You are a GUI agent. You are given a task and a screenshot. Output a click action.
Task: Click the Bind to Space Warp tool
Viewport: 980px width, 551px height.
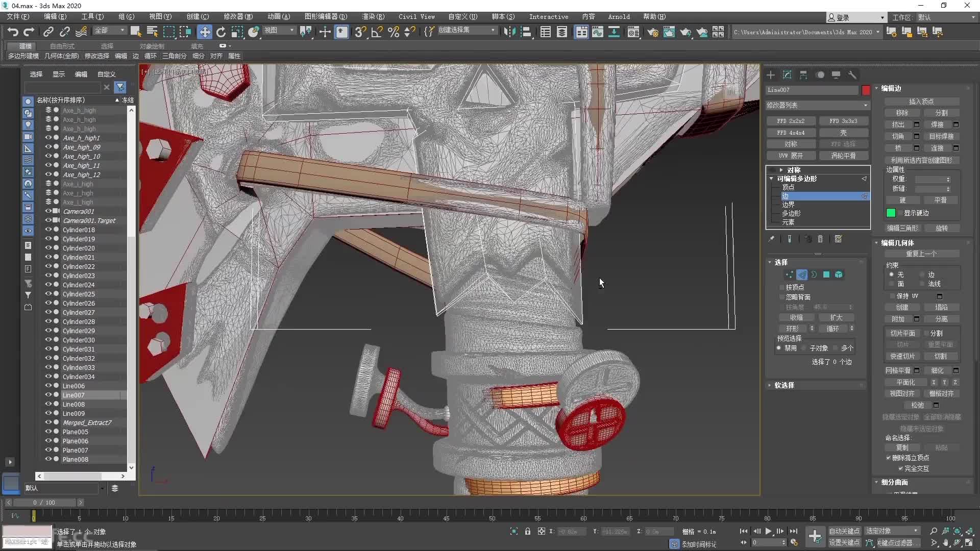pyautogui.click(x=81, y=32)
